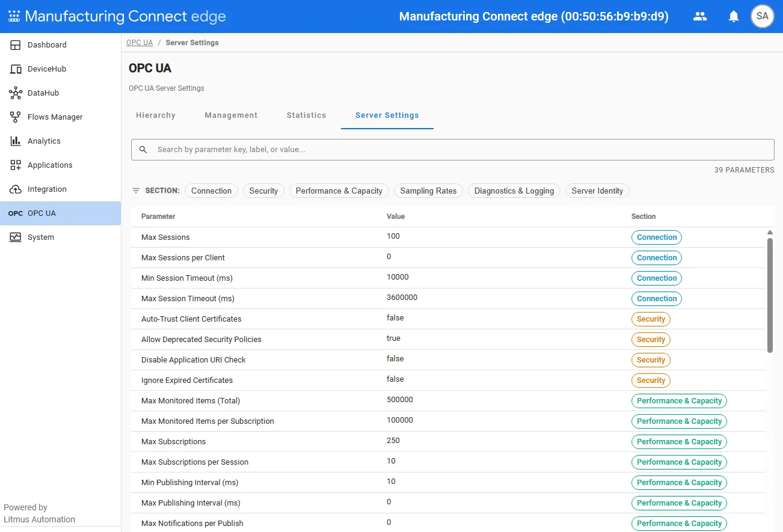The width and height of the screenshot is (783, 532).
Task: Select Min Publishing Interval (ms) parameter
Action: [190, 483]
